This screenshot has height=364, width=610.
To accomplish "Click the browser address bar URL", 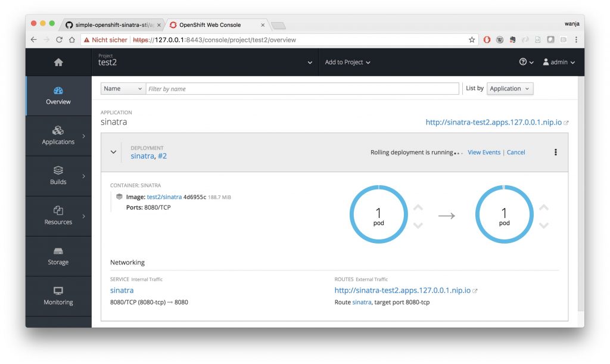I will pos(214,40).
